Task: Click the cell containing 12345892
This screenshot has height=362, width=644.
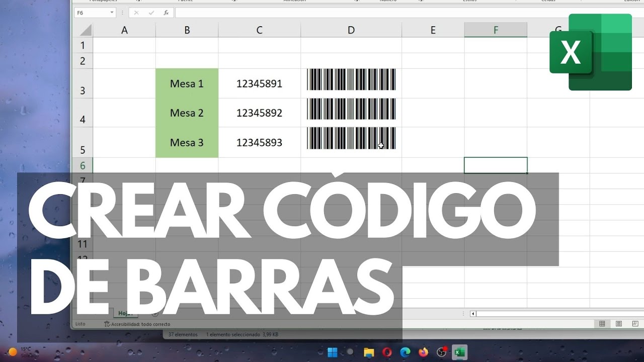Action: [259, 113]
